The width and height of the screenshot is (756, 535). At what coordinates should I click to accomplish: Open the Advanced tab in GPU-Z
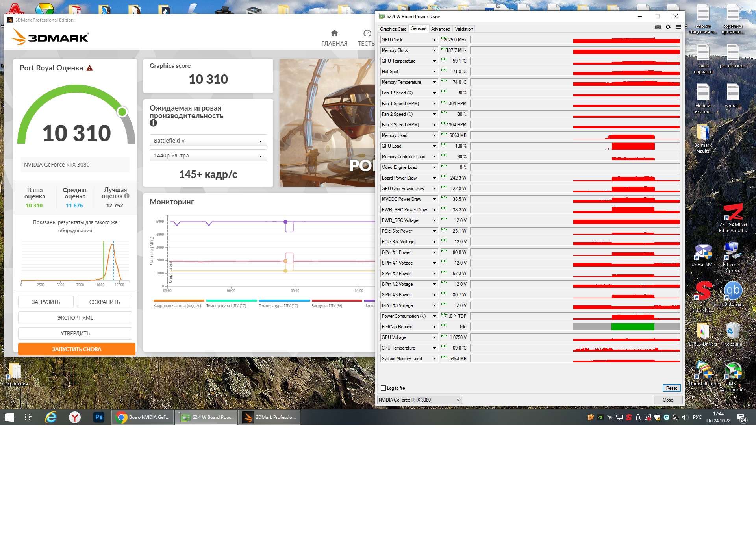(x=440, y=29)
